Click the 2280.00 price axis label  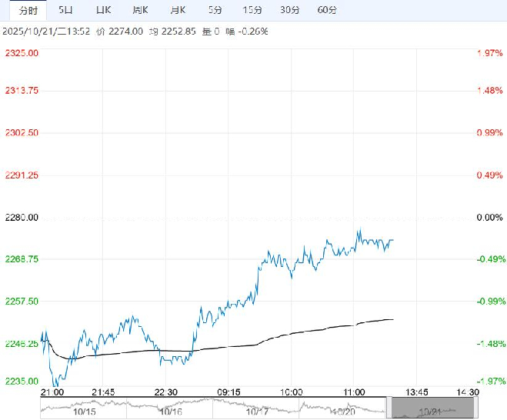[22, 218]
